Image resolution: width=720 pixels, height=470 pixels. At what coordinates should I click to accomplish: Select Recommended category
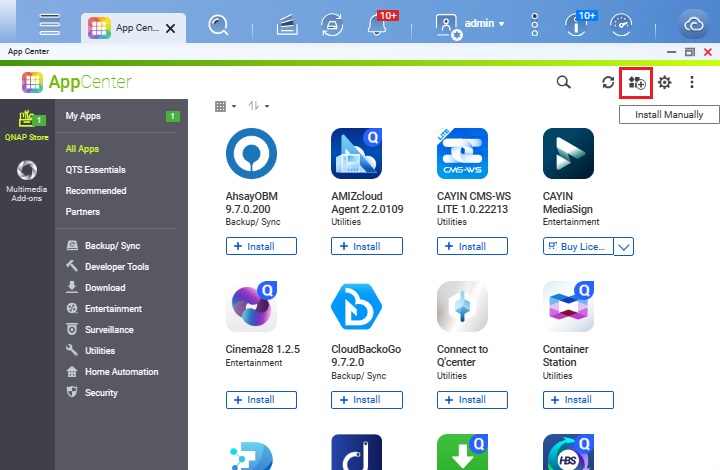click(96, 191)
